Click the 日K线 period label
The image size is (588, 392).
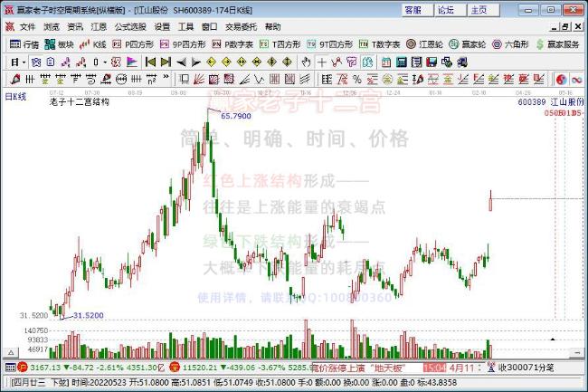[15, 96]
